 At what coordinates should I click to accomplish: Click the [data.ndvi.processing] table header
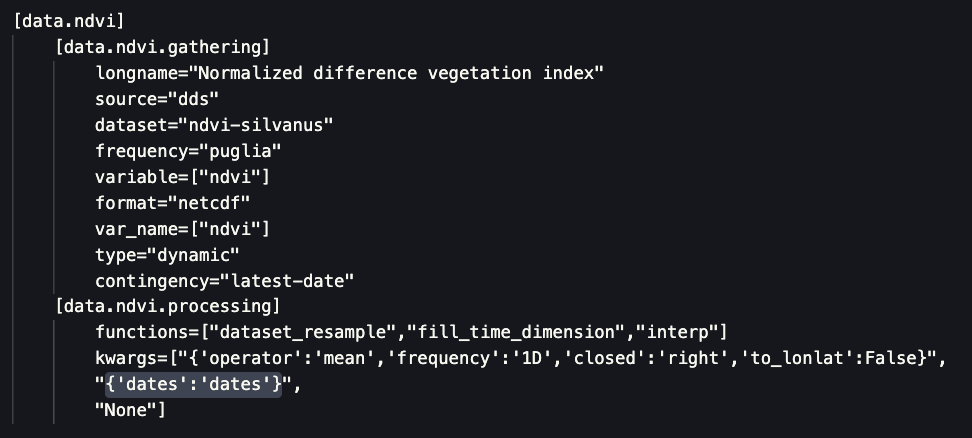point(168,306)
